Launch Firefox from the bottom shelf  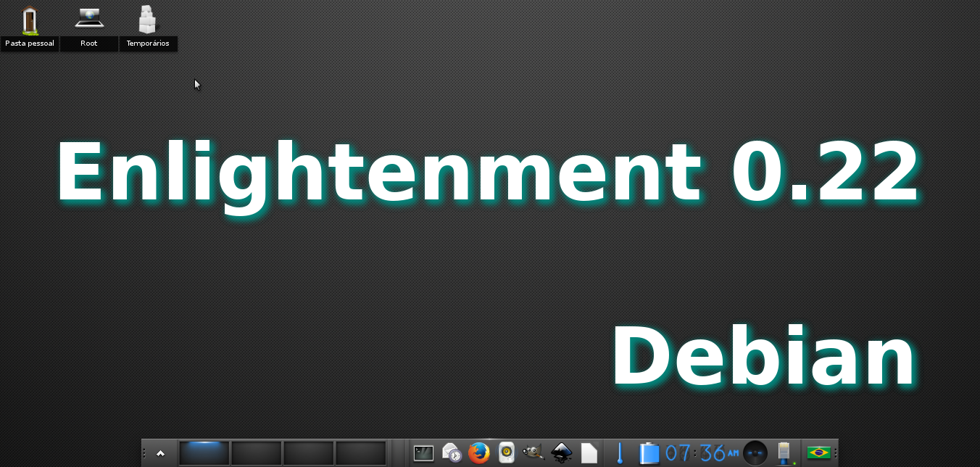(x=478, y=452)
